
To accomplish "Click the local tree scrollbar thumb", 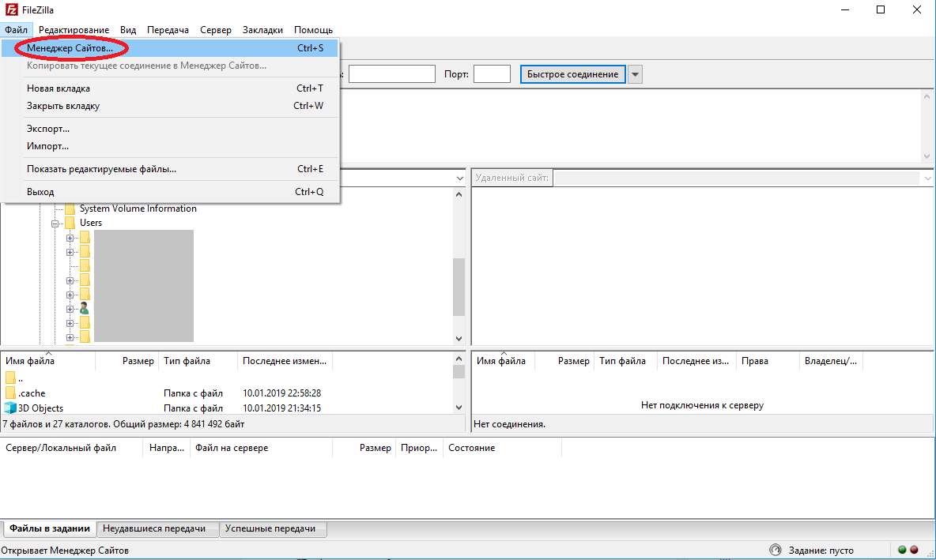I will coord(459,287).
